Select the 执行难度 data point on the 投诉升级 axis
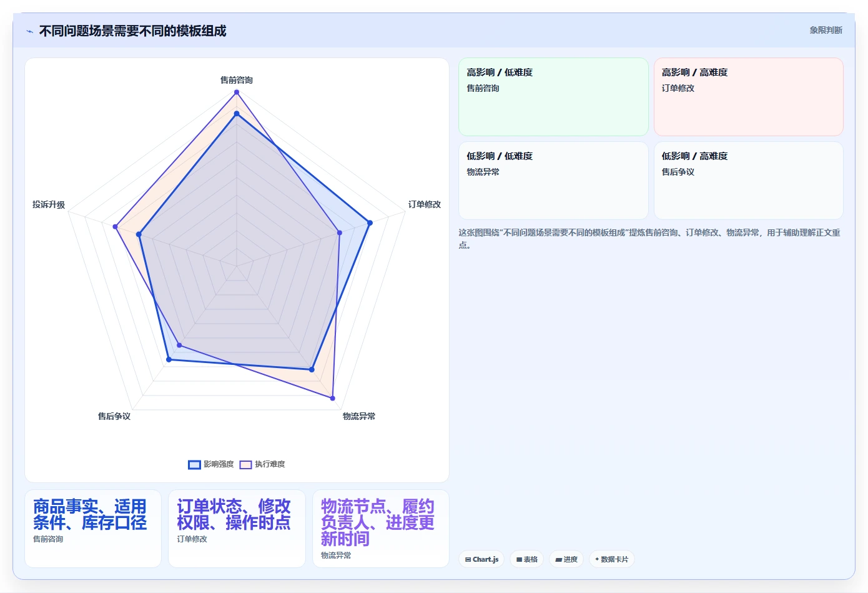The width and height of the screenshot is (868, 593). tap(116, 227)
